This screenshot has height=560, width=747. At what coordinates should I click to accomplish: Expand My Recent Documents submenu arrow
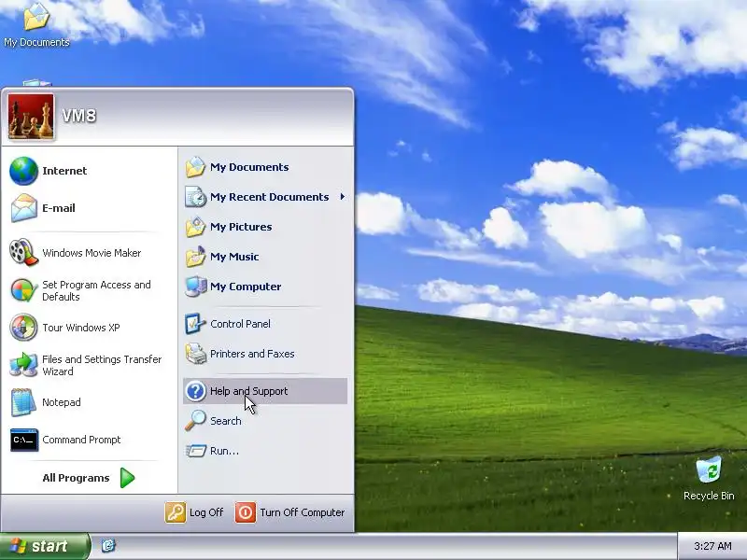[342, 197]
